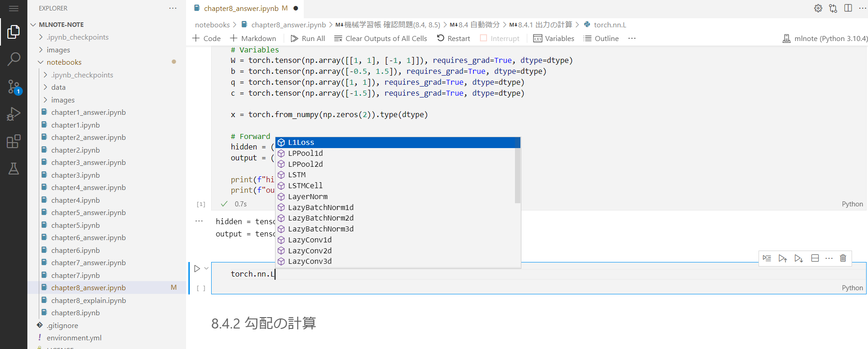
Task: Open the notebook Outline
Action: [601, 38]
